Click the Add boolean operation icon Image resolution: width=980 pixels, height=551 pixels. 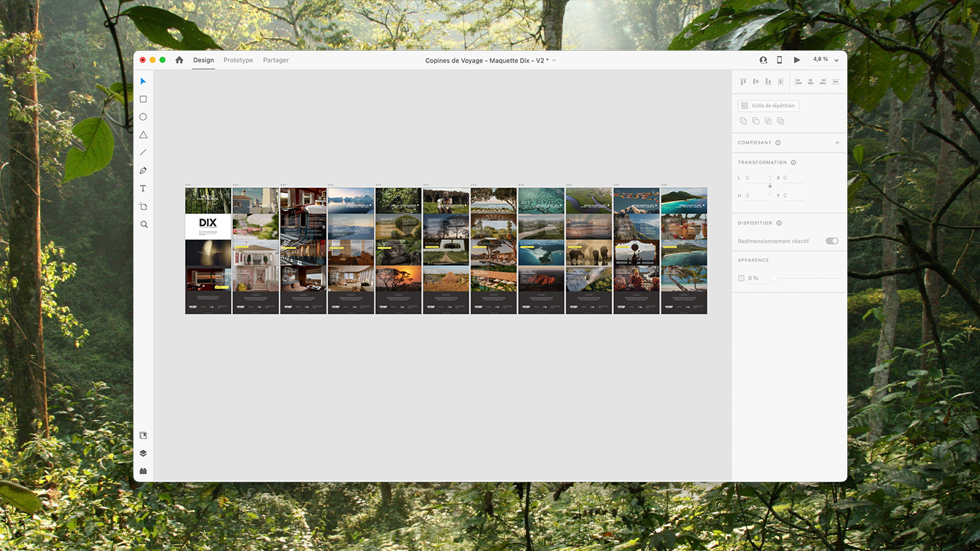coord(743,121)
